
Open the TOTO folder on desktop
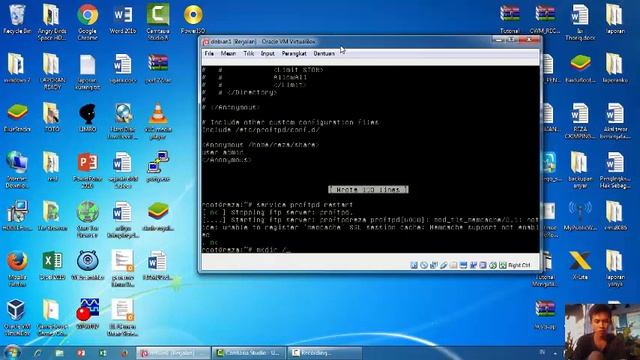point(52,118)
